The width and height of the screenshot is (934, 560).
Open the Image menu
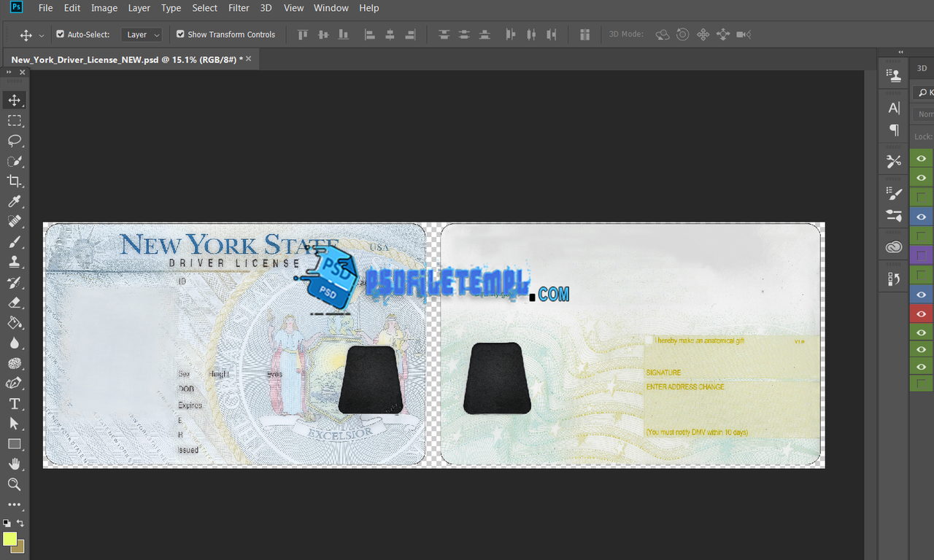pos(104,8)
